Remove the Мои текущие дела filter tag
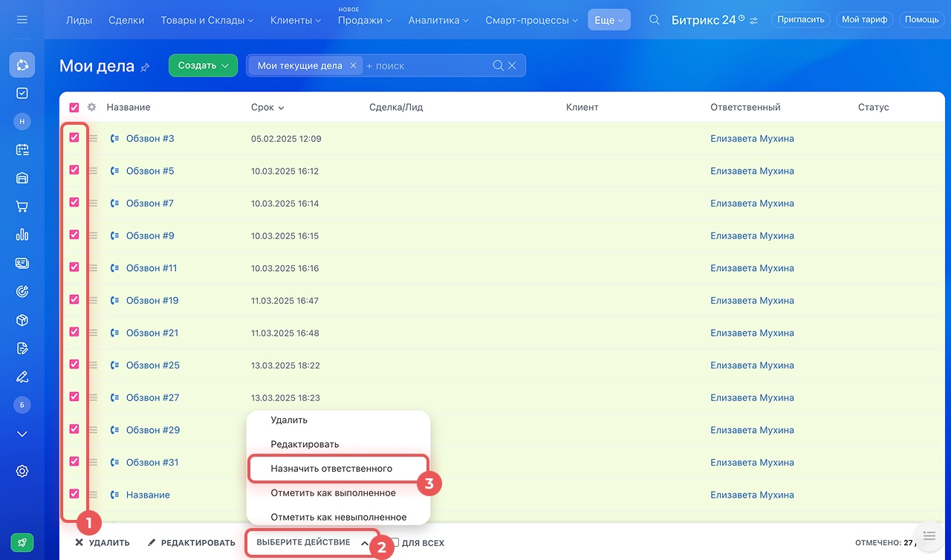This screenshot has width=951, height=560. (x=353, y=65)
